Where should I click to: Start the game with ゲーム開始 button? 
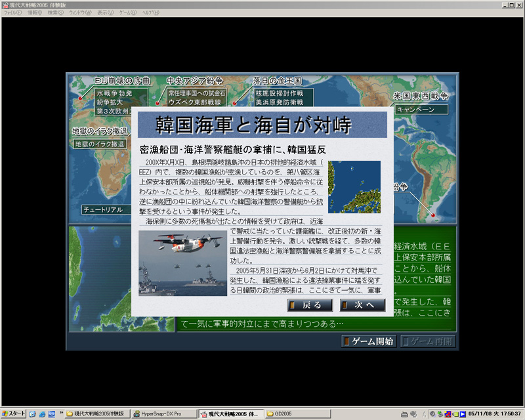tap(368, 341)
